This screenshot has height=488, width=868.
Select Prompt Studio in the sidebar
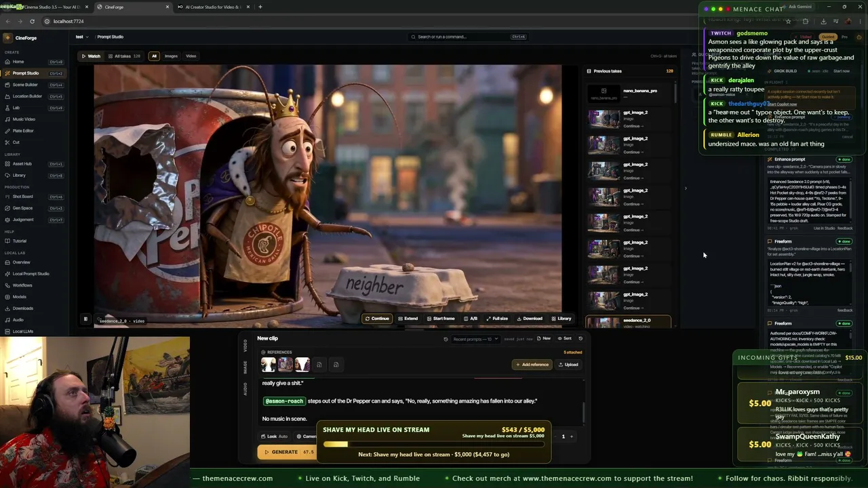point(34,73)
